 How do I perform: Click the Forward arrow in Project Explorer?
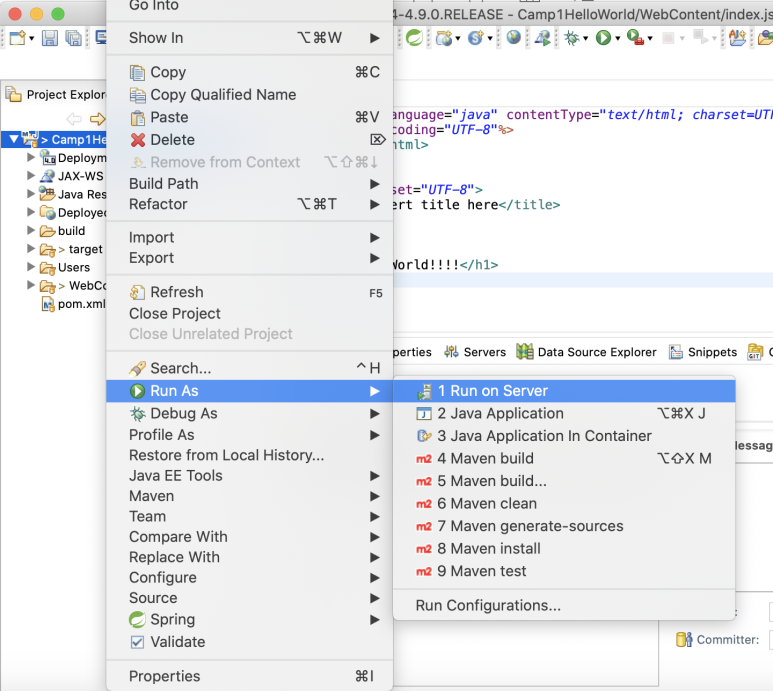click(98, 119)
